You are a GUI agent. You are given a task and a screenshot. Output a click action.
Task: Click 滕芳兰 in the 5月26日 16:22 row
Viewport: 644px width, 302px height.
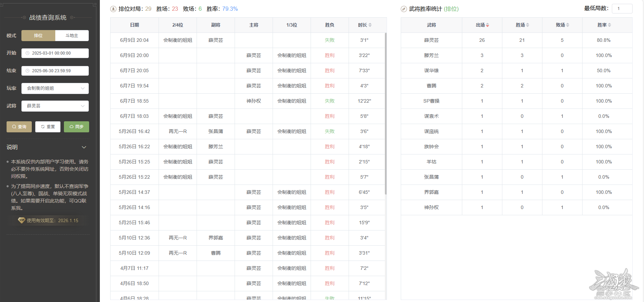point(216,147)
